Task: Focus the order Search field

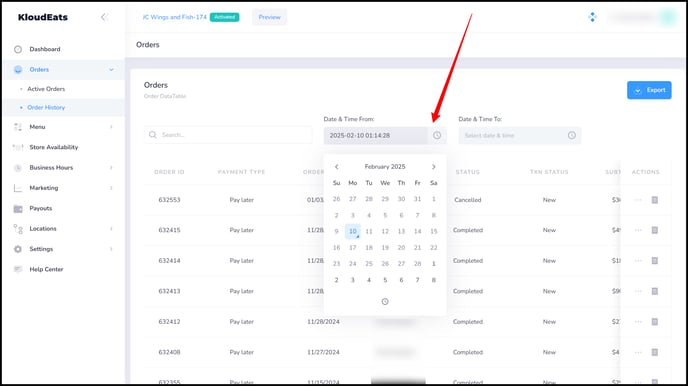Action: [x=228, y=135]
